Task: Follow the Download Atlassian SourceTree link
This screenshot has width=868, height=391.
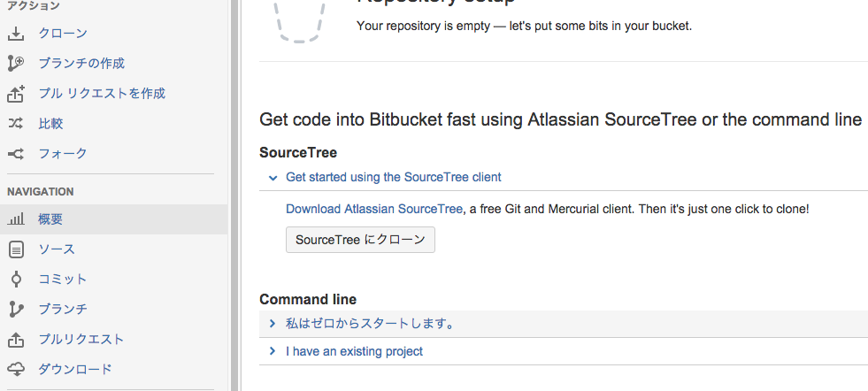Action: 373,210
